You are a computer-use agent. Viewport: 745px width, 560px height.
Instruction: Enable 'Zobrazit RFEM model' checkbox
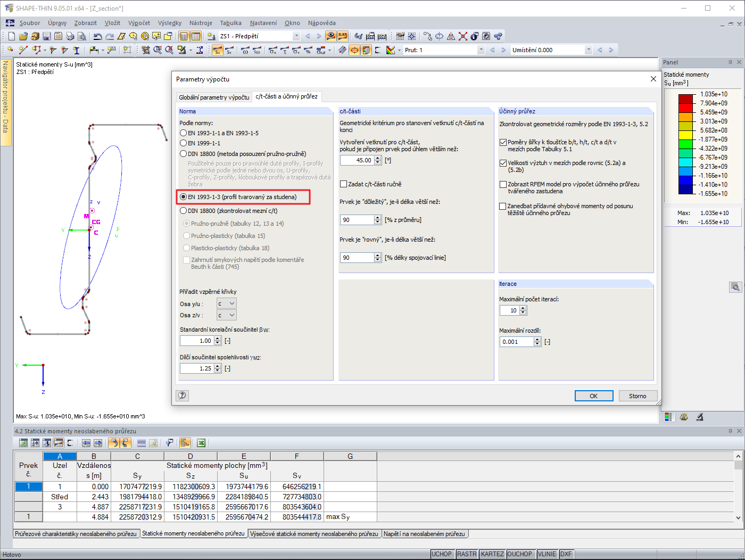(x=503, y=185)
